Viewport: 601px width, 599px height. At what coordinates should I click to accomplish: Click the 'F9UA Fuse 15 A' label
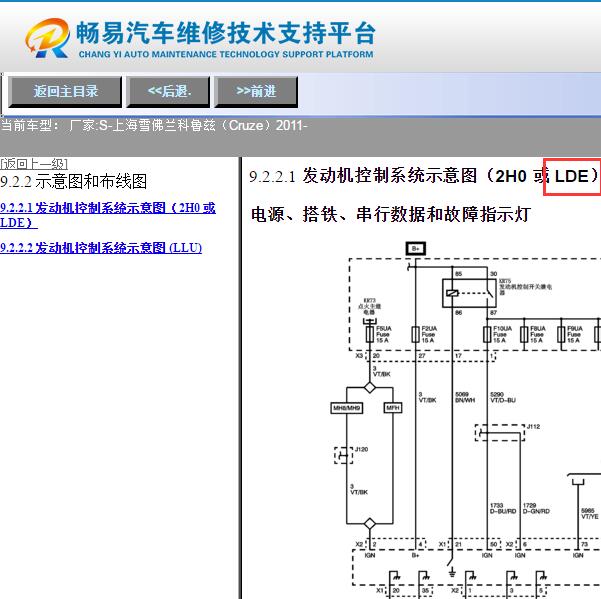[x=575, y=334]
